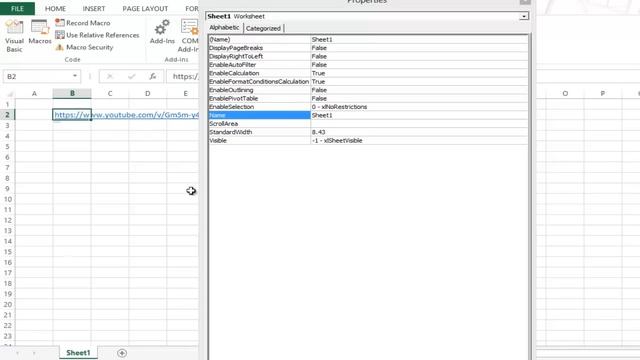Toggle Use Relative References
640x360 pixels.
(x=97, y=35)
